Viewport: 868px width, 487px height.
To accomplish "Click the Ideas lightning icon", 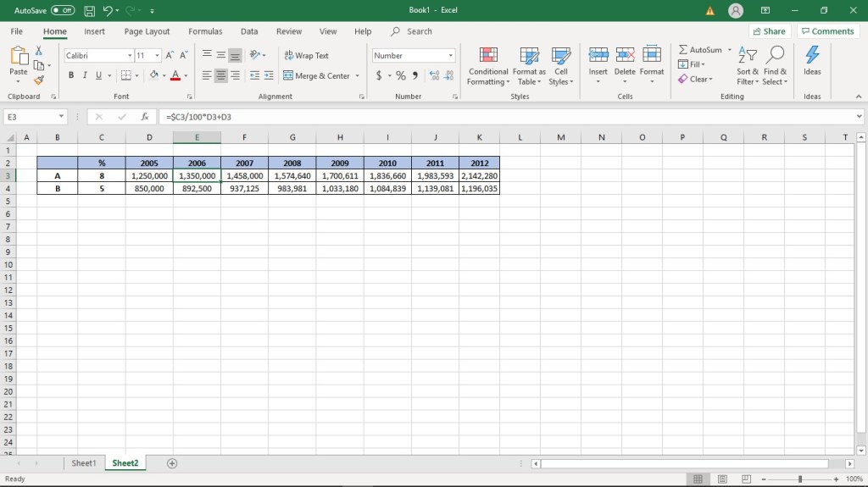I will pyautogui.click(x=812, y=60).
